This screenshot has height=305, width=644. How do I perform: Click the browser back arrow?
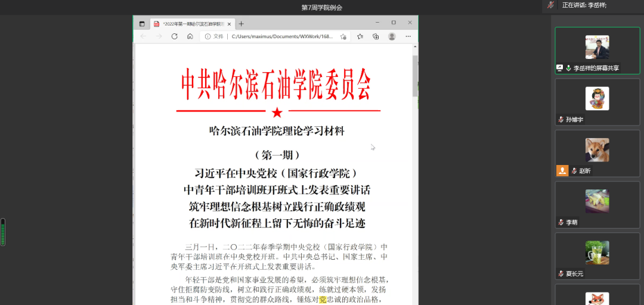click(143, 36)
